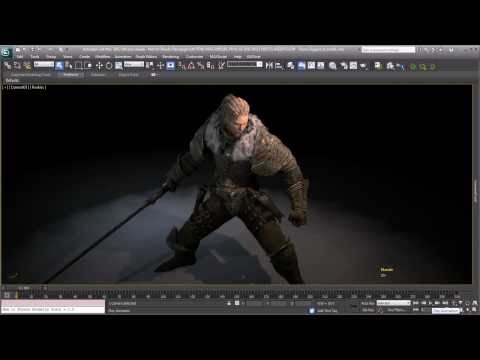Screen dimensions: 480x360
Task: Open the Realistic shading viewport menu
Action: click(38, 87)
